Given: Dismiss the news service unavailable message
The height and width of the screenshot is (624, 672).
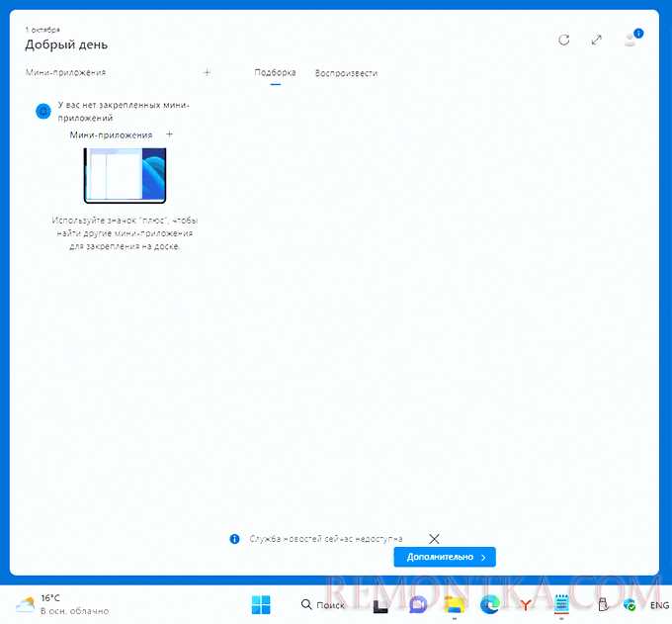Looking at the screenshot, I should (434, 539).
